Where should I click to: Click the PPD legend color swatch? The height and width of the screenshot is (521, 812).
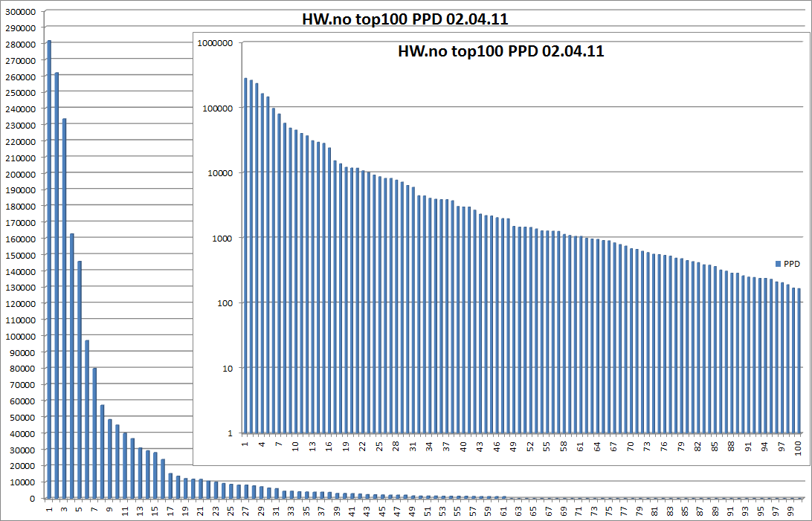778,264
